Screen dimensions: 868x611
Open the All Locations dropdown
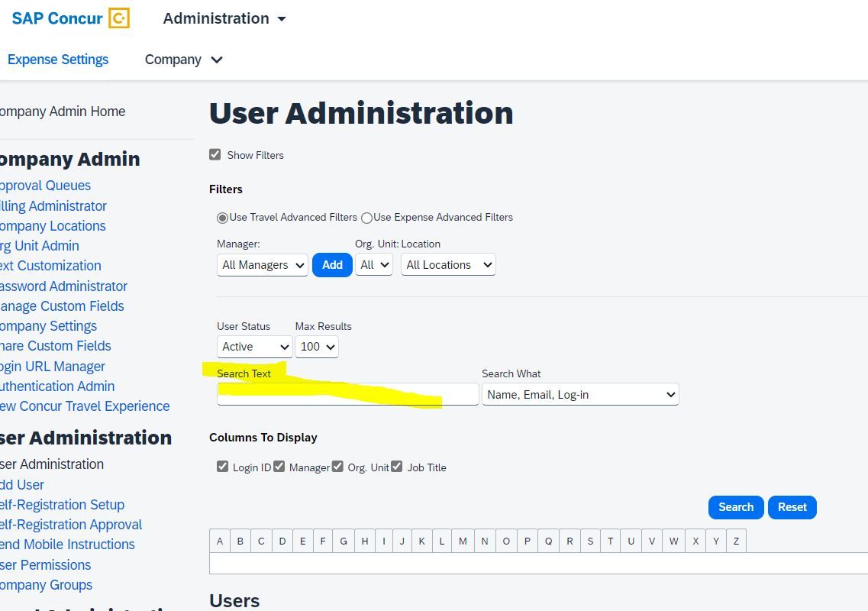click(448, 264)
